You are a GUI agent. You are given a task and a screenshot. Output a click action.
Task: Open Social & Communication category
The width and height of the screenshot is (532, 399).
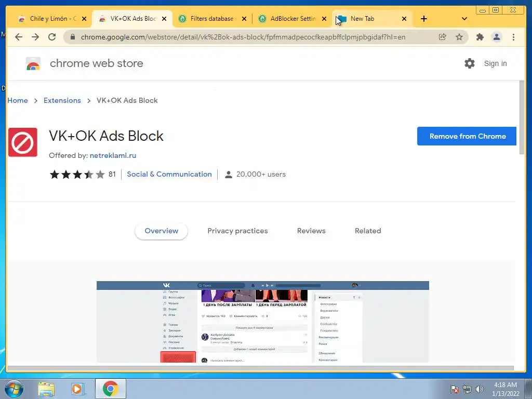tap(169, 175)
